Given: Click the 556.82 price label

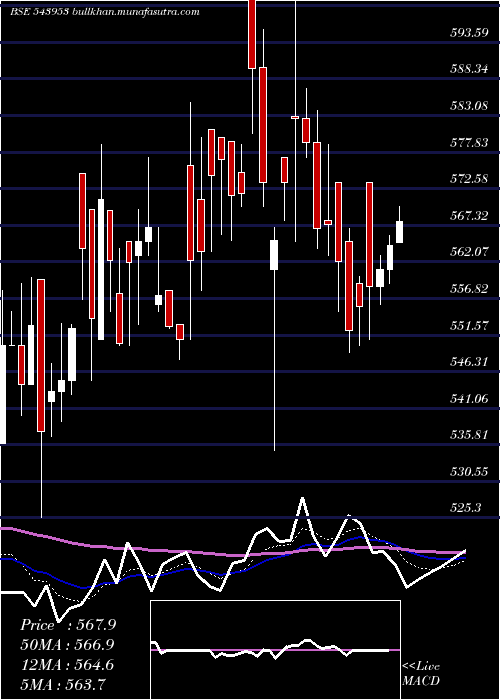Looking at the screenshot, I should click(468, 289).
